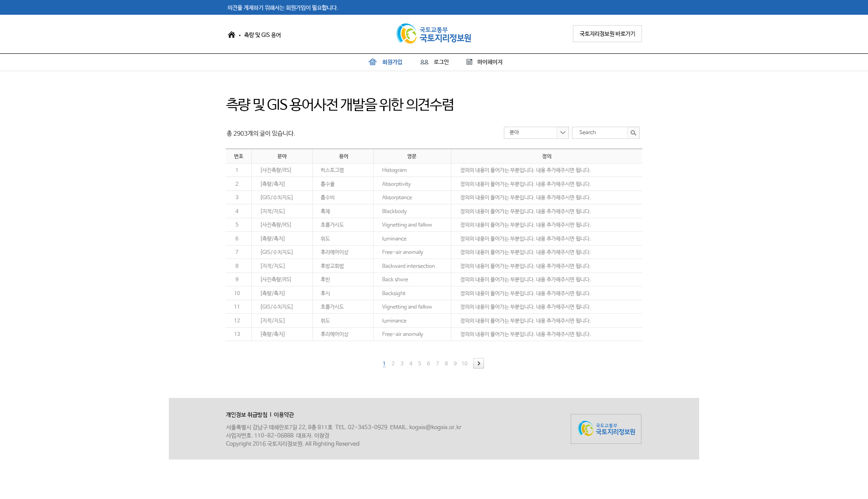Open the 마이페이지 menu item
The height and width of the screenshot is (499, 868).
click(x=490, y=62)
